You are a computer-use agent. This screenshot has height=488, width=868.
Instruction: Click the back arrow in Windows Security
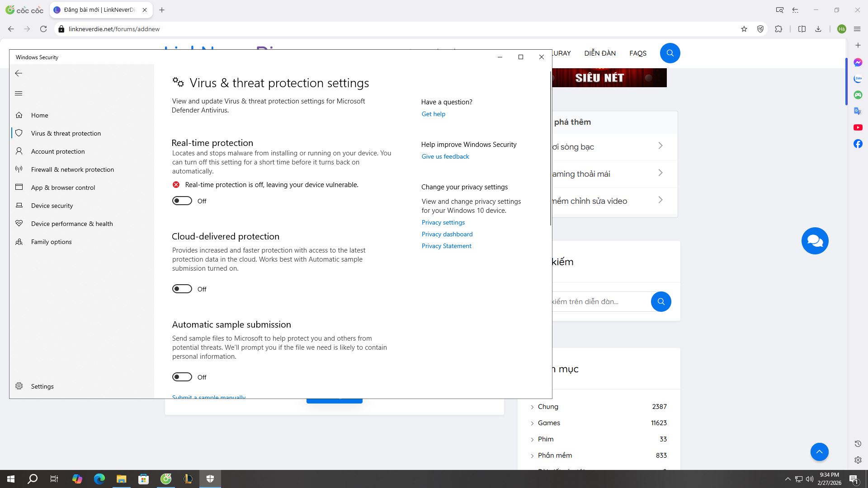point(19,73)
